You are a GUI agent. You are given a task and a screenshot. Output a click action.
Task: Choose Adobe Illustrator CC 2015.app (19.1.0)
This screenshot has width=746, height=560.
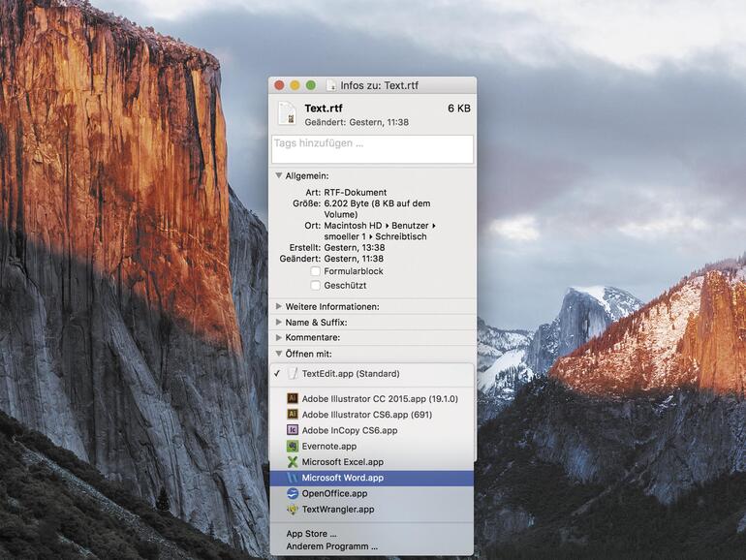[x=372, y=399]
